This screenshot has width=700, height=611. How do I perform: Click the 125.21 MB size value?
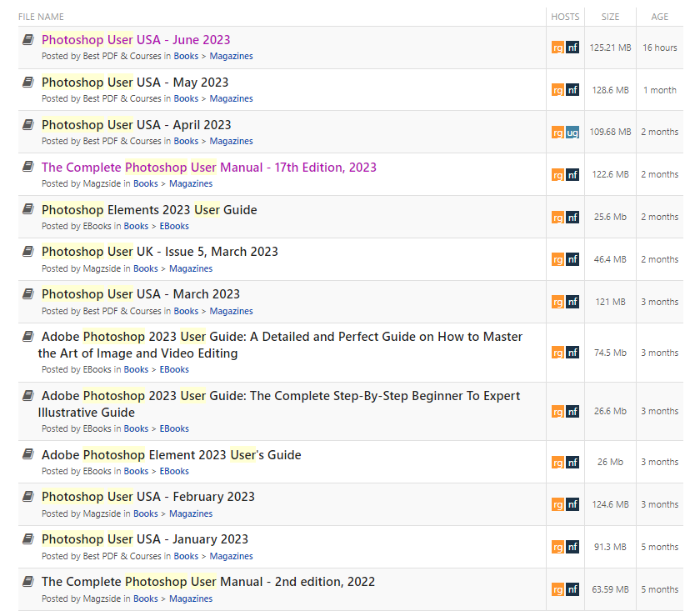click(x=610, y=48)
